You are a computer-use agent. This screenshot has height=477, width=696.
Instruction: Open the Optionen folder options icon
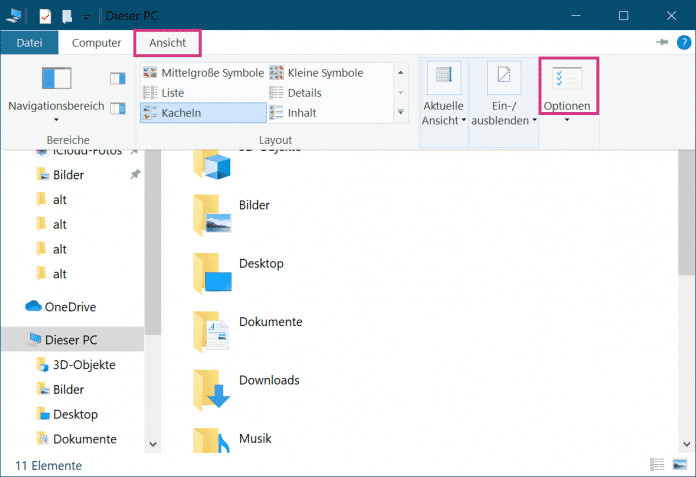[567, 81]
